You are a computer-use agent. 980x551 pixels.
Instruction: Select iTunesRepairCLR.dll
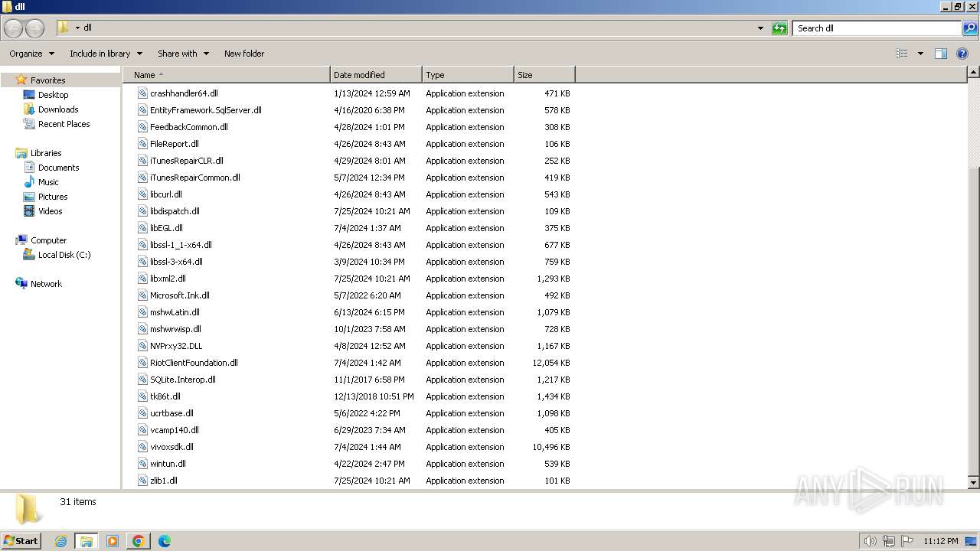coord(187,161)
